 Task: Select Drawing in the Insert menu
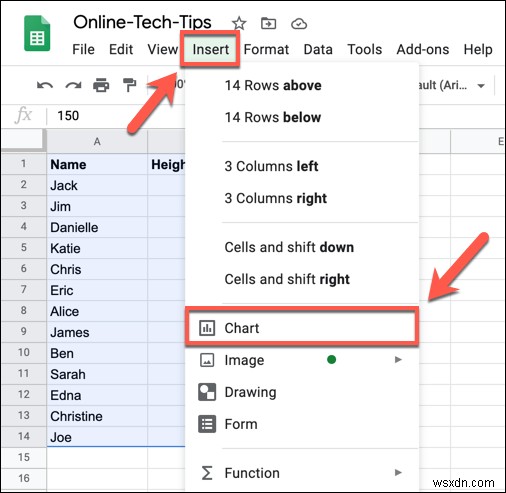pos(250,392)
